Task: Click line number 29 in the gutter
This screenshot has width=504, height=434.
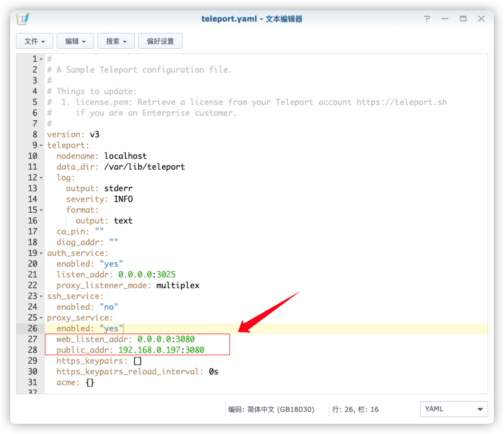Action: [32, 361]
